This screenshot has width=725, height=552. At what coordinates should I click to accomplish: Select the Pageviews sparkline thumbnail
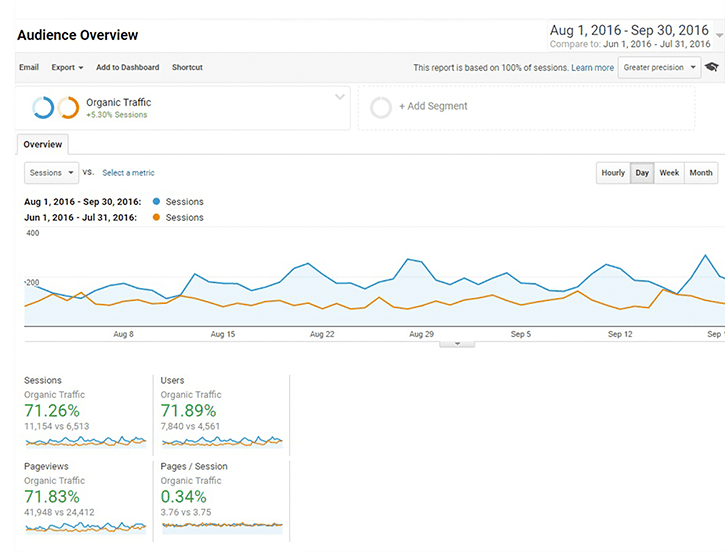86,527
